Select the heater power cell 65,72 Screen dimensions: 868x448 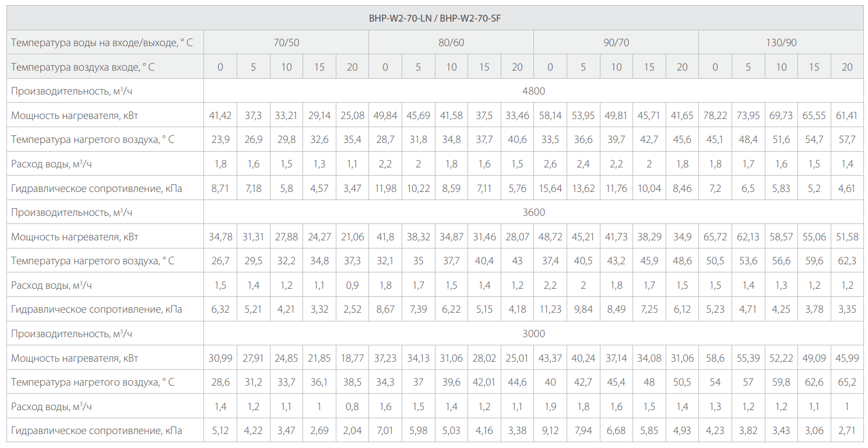coord(715,237)
